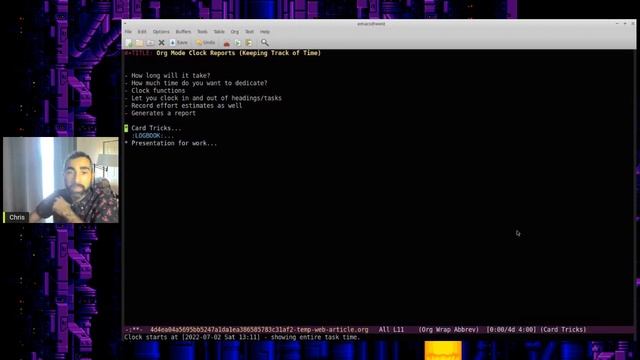This screenshot has height=360, width=640.
Task: Click the Paste clipboard toolbar icon
Action: point(249,43)
